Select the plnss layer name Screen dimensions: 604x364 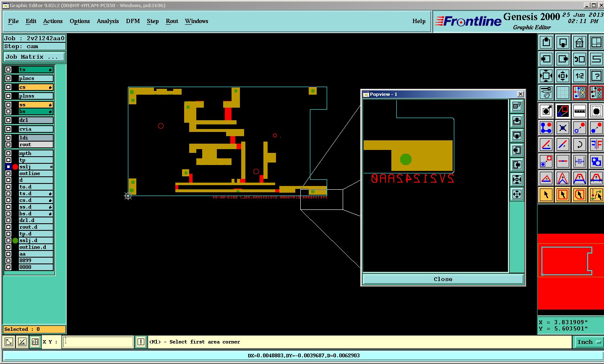tap(36, 96)
